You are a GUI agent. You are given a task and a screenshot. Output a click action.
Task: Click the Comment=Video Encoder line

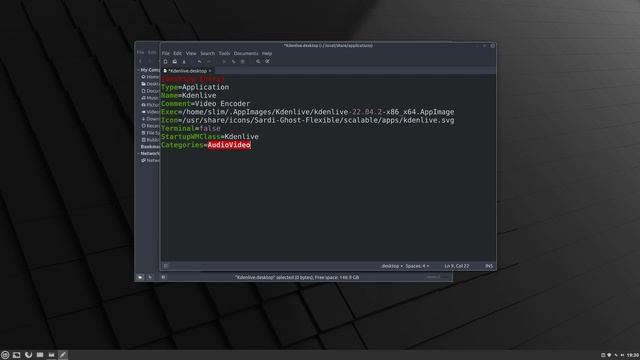point(205,104)
